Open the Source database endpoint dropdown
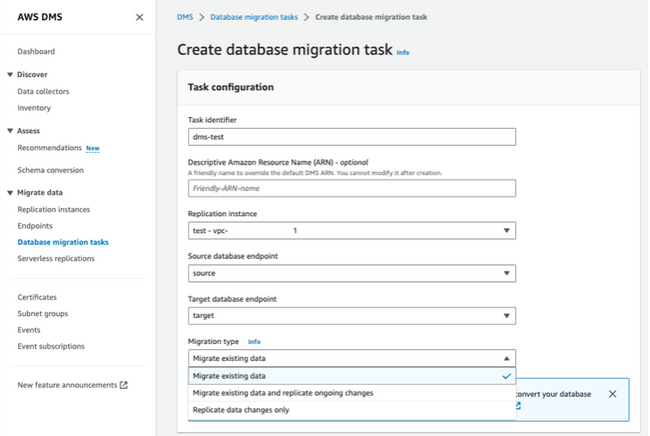 pyautogui.click(x=352, y=273)
